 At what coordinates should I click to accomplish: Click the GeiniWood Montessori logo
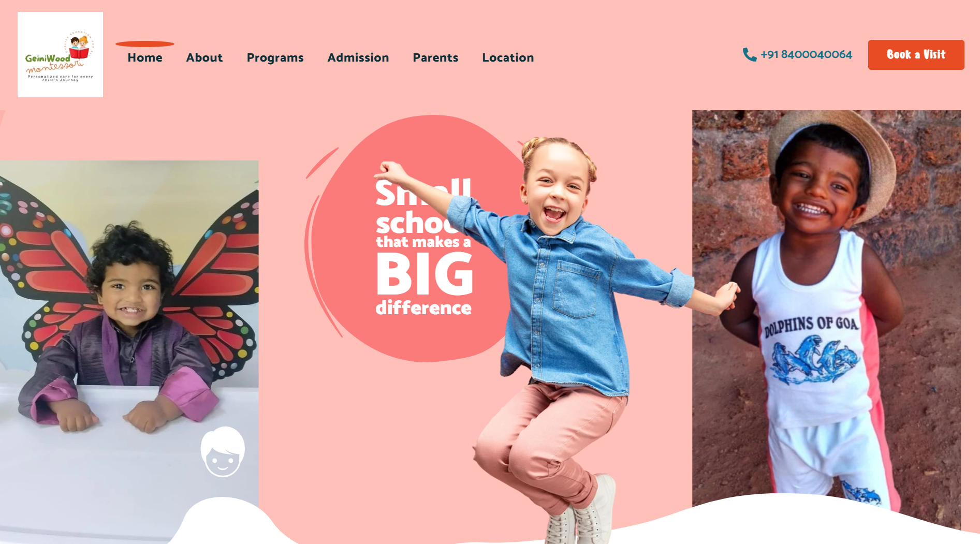point(60,54)
